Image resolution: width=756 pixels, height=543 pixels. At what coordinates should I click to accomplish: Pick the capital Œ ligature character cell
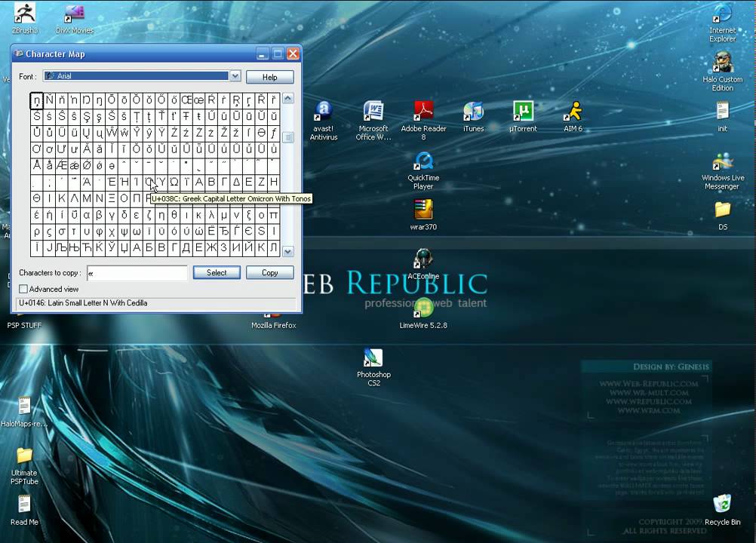186,100
